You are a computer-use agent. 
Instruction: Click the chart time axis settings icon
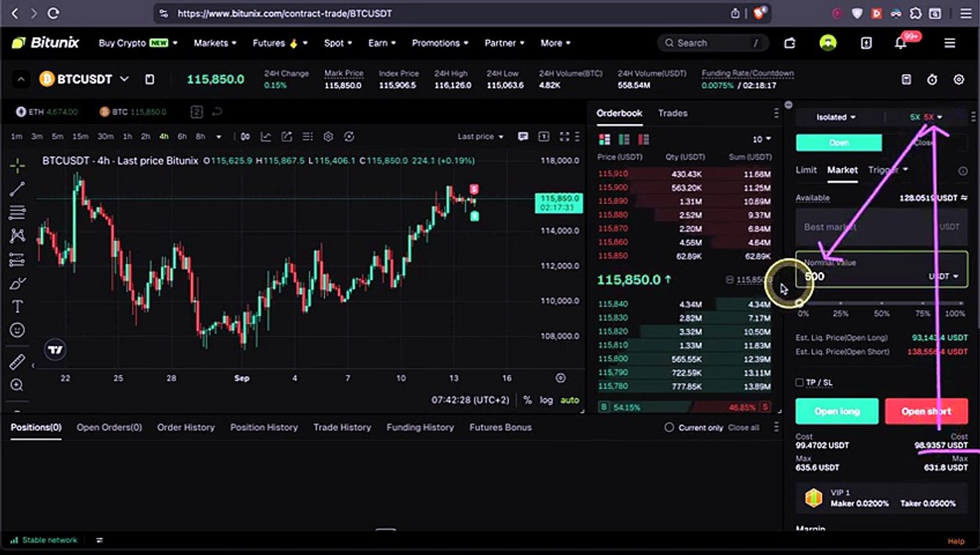point(560,378)
